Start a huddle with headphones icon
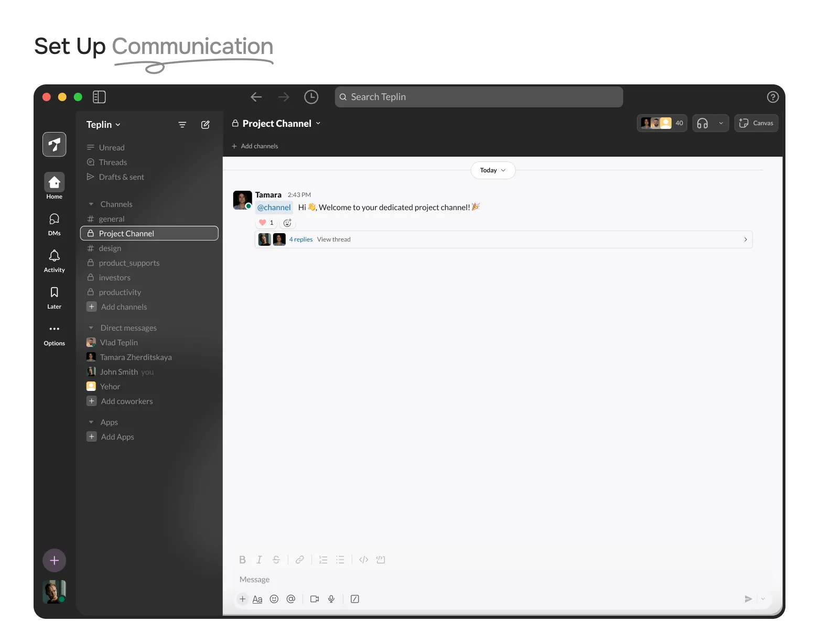819x644 pixels. [703, 123]
